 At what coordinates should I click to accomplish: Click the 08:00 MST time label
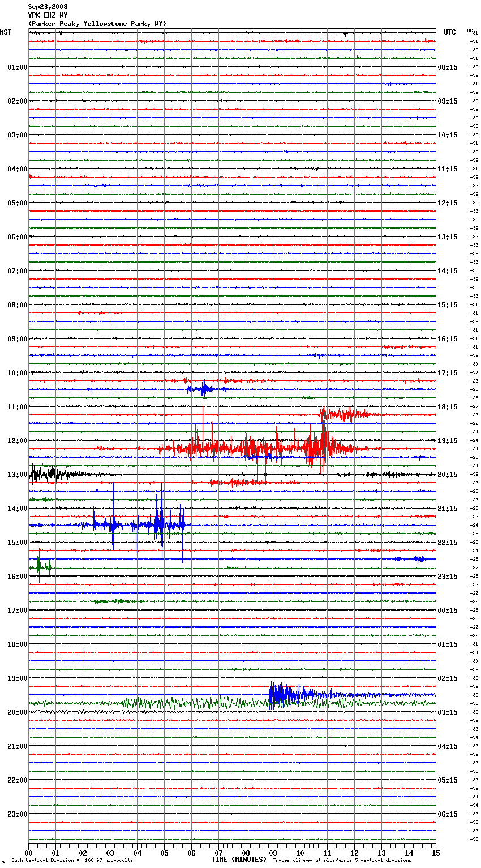(x=18, y=305)
